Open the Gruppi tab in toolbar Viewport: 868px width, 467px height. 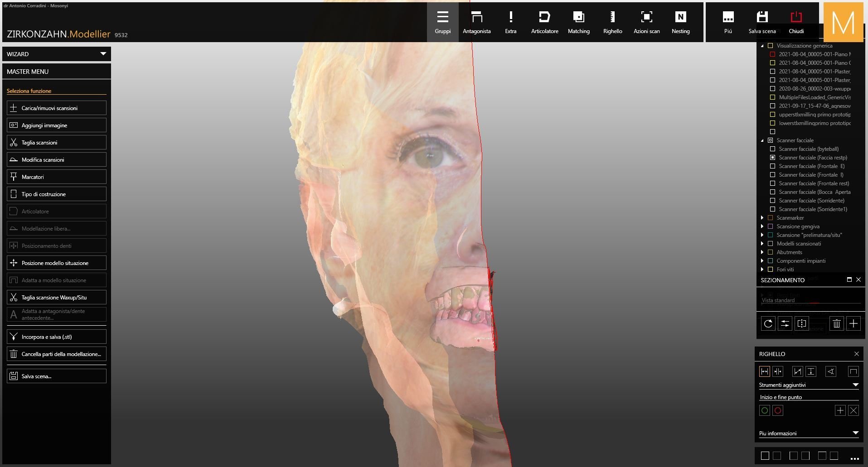[x=442, y=22]
